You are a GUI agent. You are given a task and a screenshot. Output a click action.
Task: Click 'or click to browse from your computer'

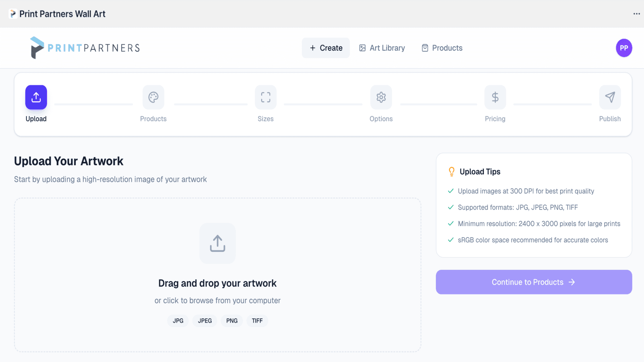(217, 300)
